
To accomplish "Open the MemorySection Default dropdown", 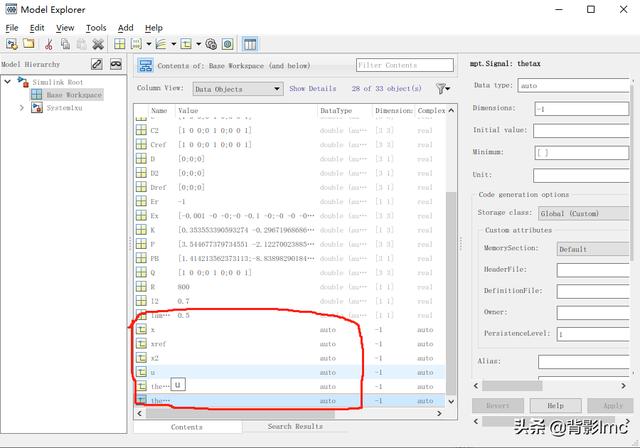I will 593,249.
